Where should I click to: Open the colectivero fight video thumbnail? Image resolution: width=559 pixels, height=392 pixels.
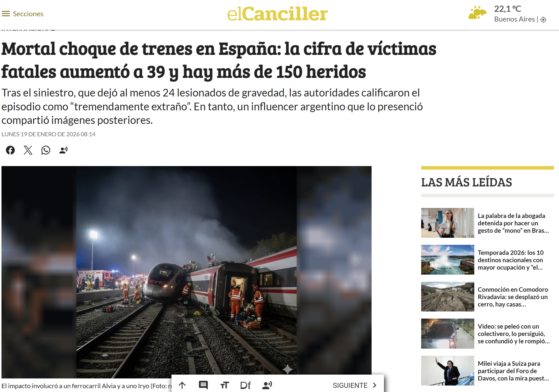point(448,334)
